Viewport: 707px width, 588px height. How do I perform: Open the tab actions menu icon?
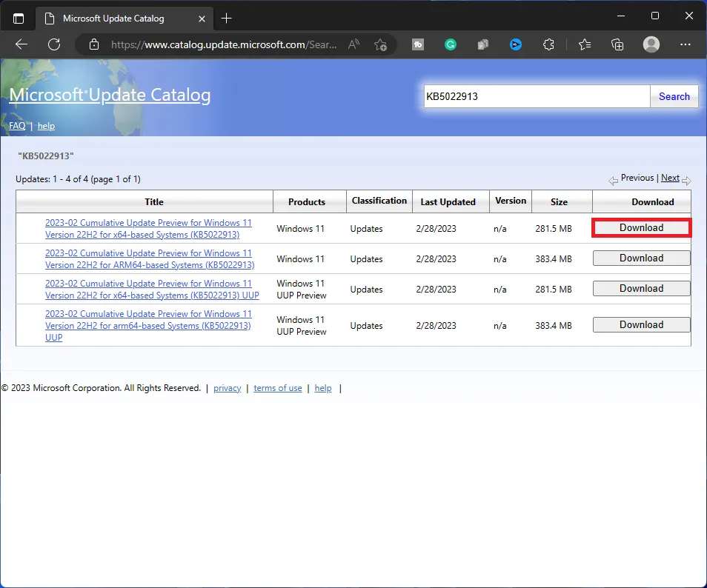[x=19, y=19]
